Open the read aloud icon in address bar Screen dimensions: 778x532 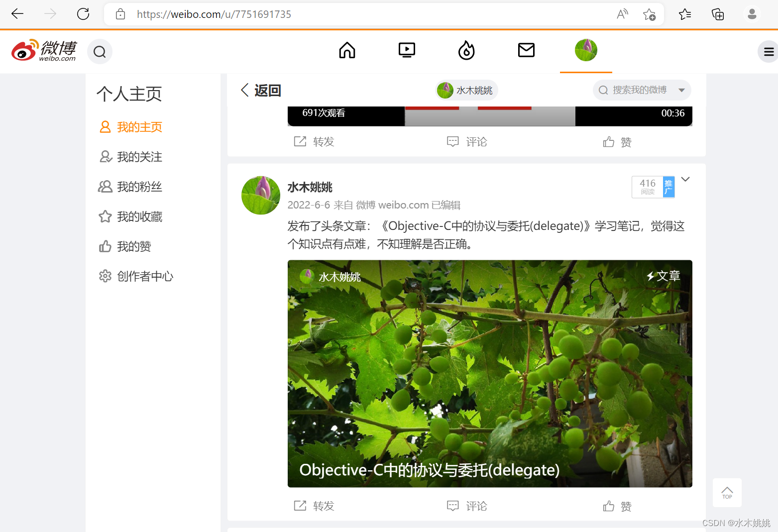622,14
